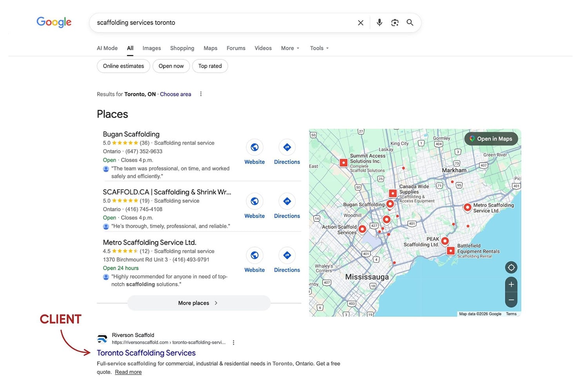Expand the Tools dropdown
Viewport: 588px width, 392px height.
click(319, 48)
